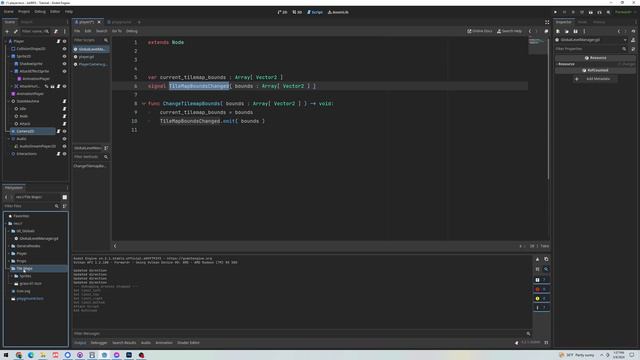
Task: Focus the Filter Messages field in Output
Action: click(302, 334)
